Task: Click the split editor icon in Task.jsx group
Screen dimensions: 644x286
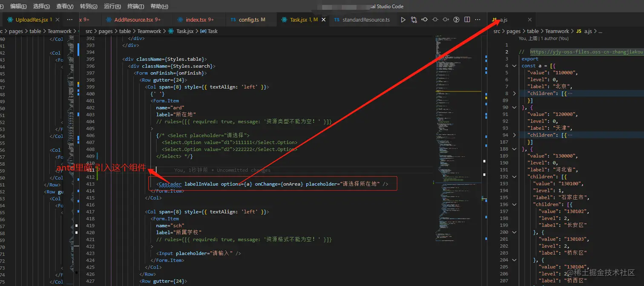Action: click(x=467, y=20)
